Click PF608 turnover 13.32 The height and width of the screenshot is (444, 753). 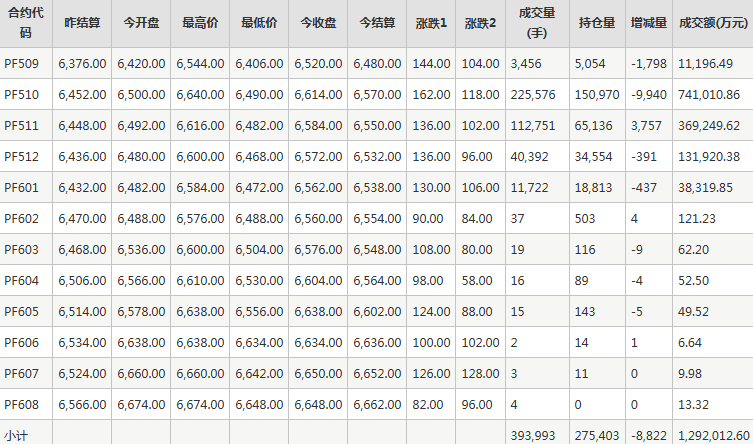693,405
